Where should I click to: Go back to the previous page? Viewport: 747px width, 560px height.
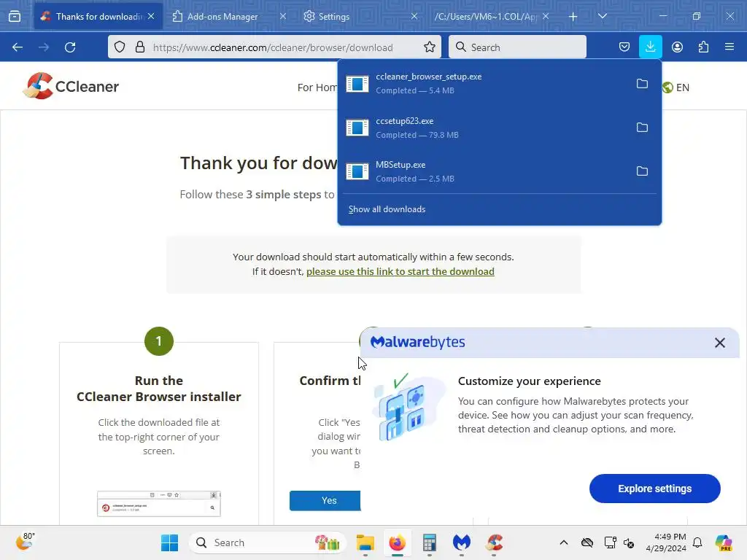18,47
